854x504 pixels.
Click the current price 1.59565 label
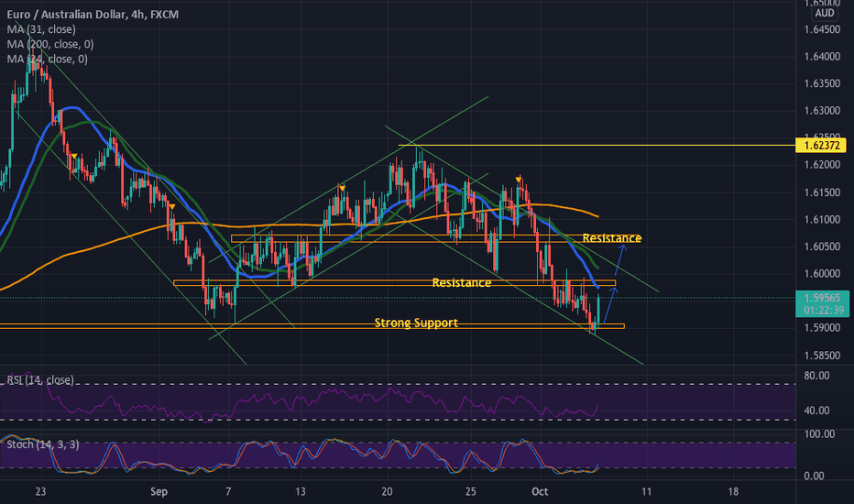(822, 298)
